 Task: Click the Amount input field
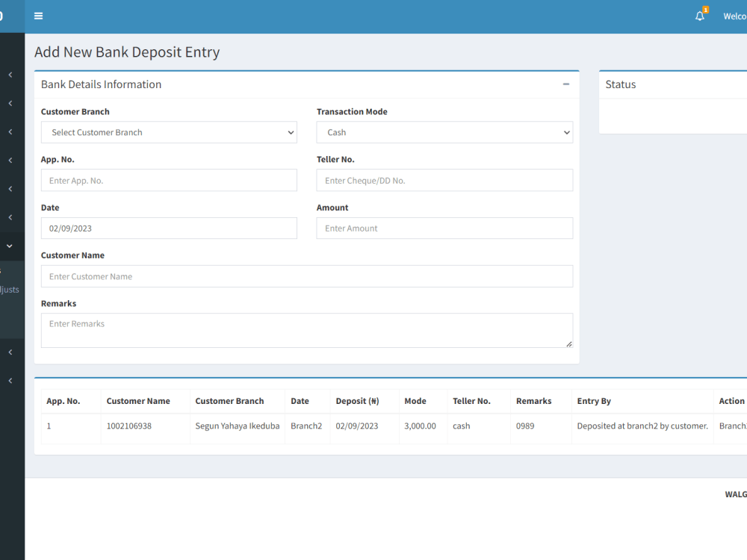pos(444,228)
